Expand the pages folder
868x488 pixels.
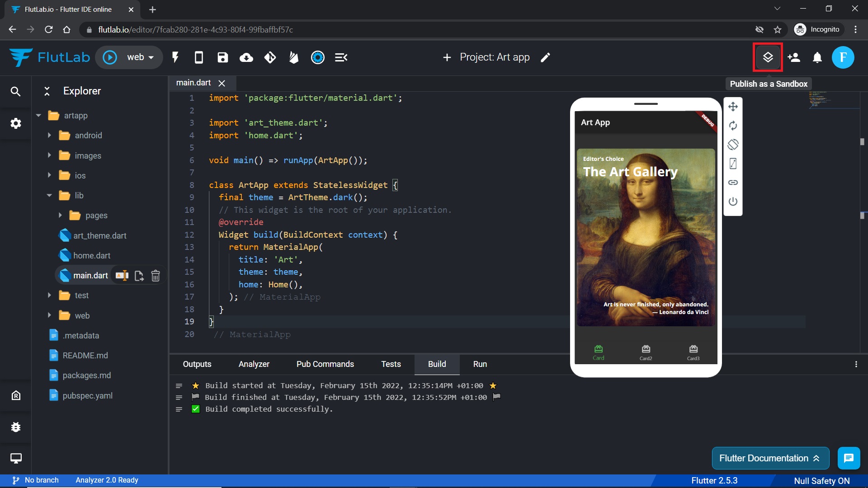coord(60,216)
